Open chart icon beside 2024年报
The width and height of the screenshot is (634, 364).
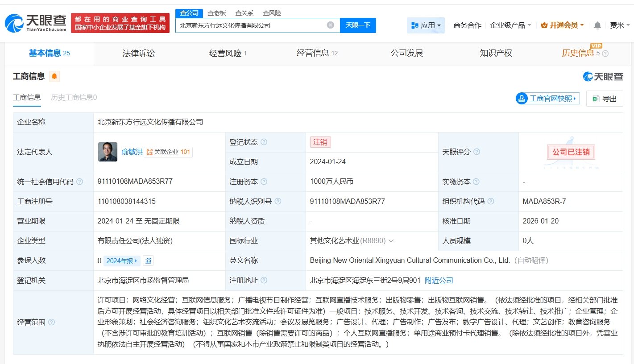click(148, 261)
